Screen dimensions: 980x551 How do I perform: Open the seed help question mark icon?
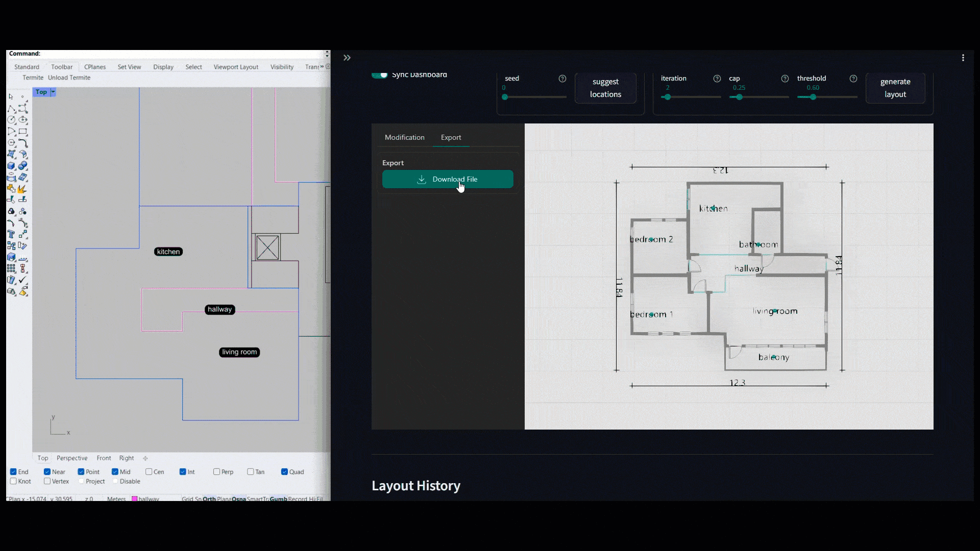click(x=563, y=78)
